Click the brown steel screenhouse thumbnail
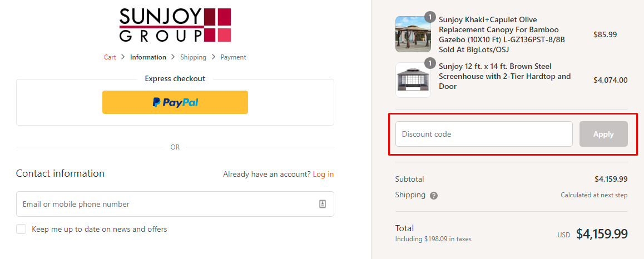The height and width of the screenshot is (259, 644). (413, 80)
